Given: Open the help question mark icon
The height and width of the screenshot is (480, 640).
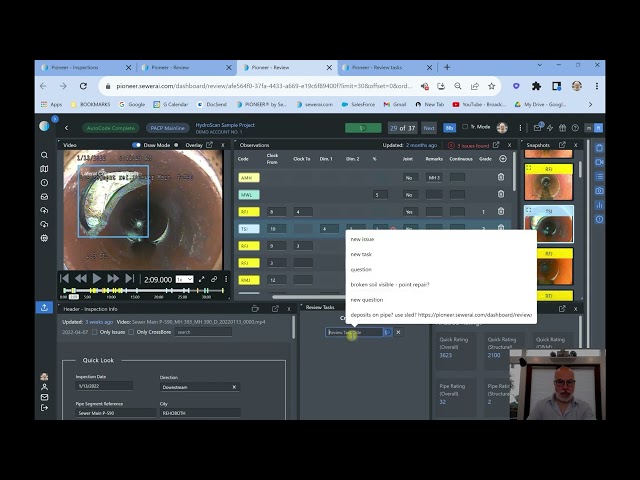Looking at the screenshot, I should coord(575,128).
